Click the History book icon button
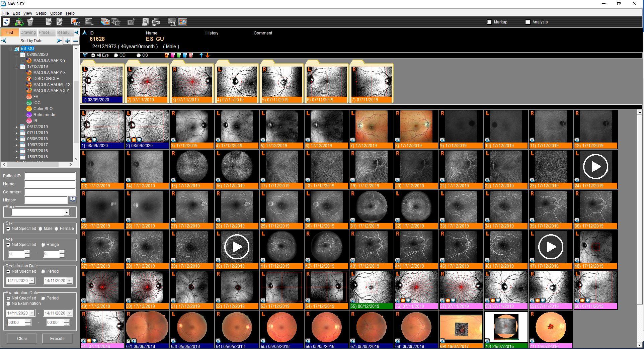644x349 pixels. click(x=72, y=200)
